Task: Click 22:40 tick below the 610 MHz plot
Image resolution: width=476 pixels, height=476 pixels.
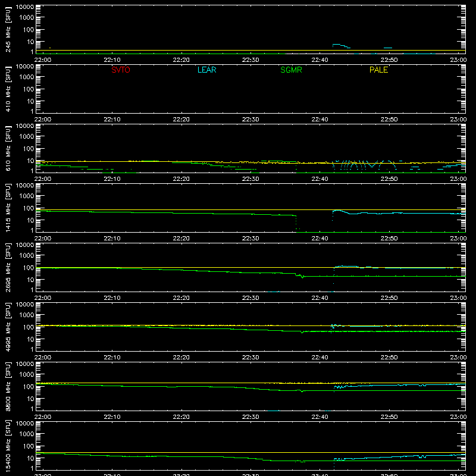Action: click(x=320, y=179)
